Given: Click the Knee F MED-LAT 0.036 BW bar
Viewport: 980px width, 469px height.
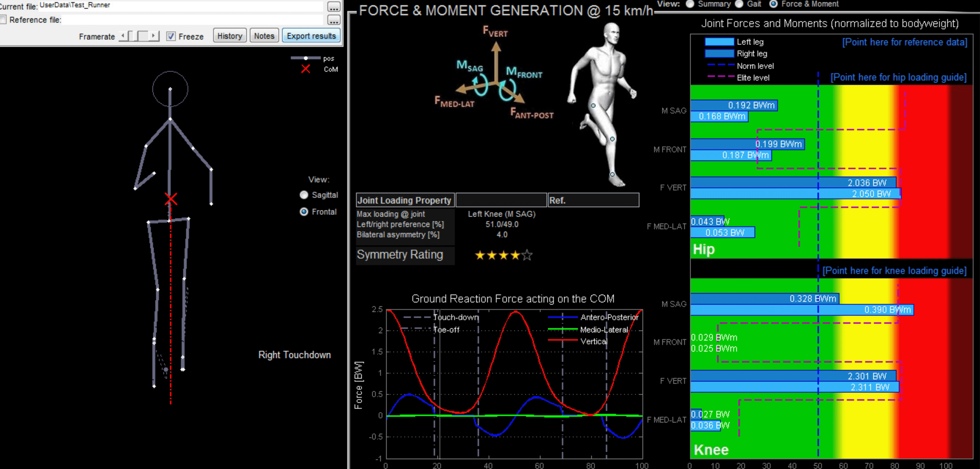Looking at the screenshot, I should [706, 425].
